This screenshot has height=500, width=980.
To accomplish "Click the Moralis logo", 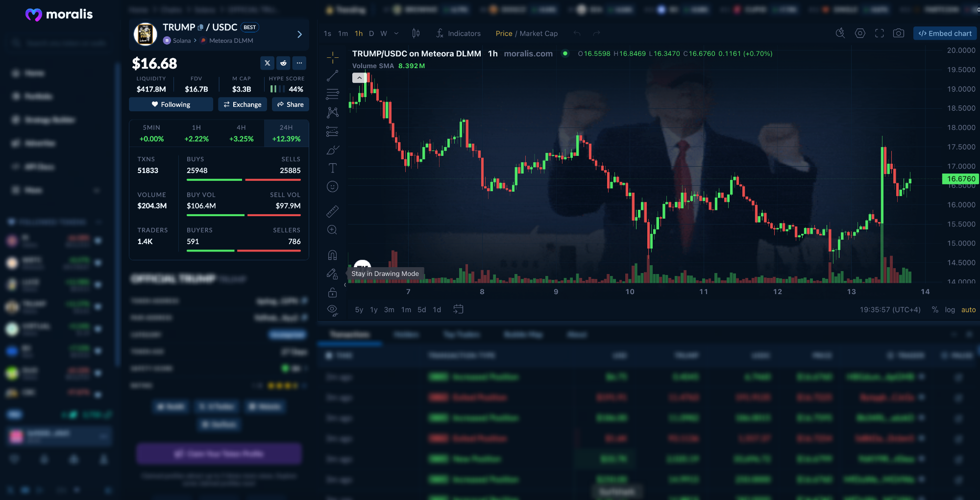I will point(59,14).
